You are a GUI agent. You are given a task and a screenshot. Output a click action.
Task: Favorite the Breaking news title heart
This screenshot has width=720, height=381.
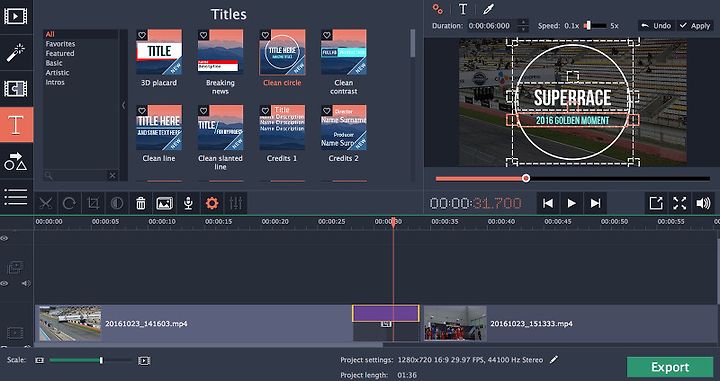(203, 35)
